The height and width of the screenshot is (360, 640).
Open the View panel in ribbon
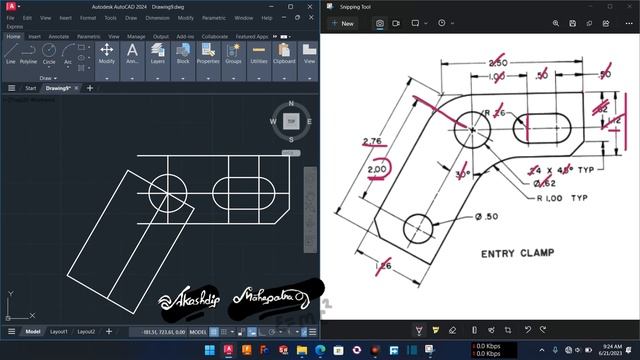point(309,60)
